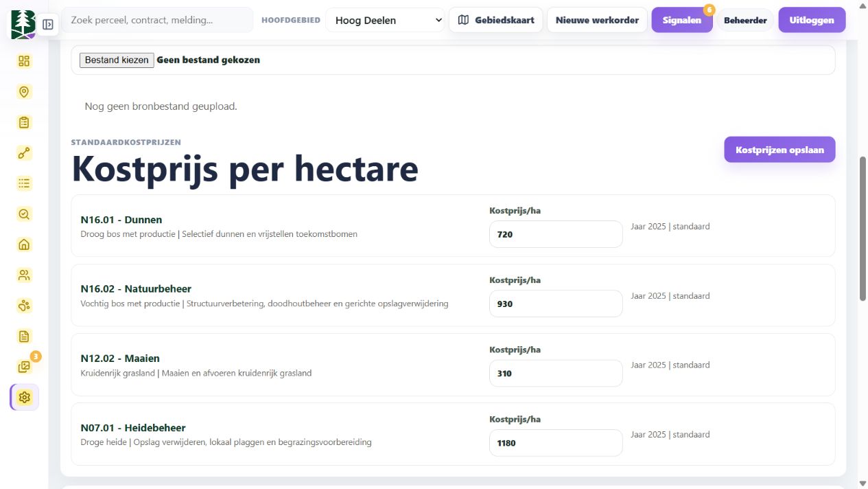The image size is (868, 489).
Task: Open the clipboard work orders icon
Action: click(25, 122)
